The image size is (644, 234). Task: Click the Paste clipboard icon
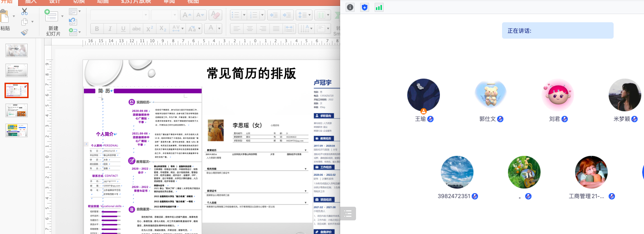pos(4,17)
